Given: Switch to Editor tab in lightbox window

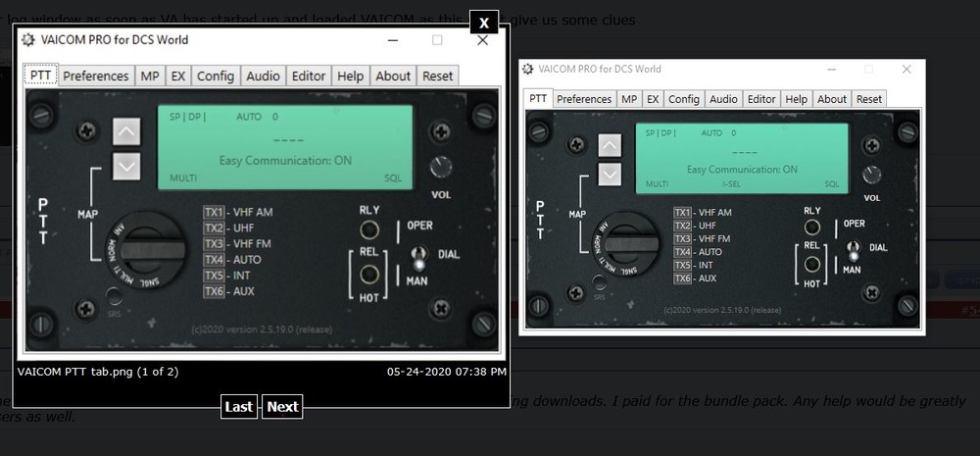Looking at the screenshot, I should tap(309, 76).
